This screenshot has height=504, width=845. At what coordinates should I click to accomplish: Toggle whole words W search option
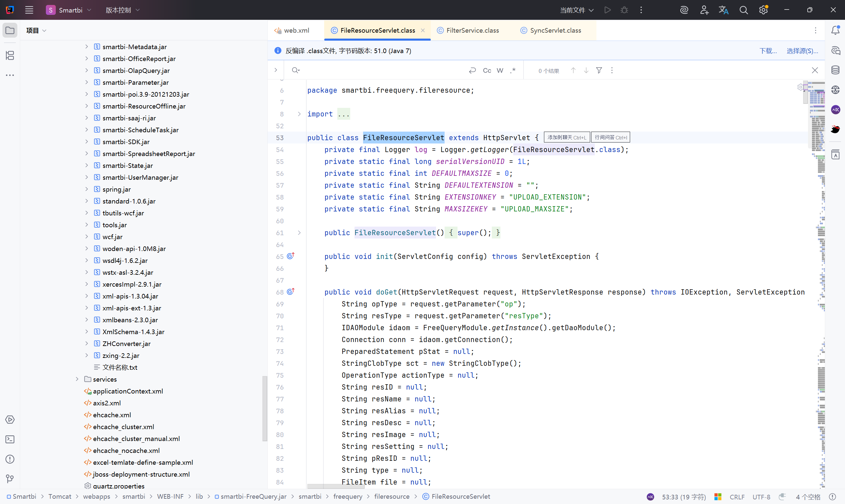tap(500, 70)
